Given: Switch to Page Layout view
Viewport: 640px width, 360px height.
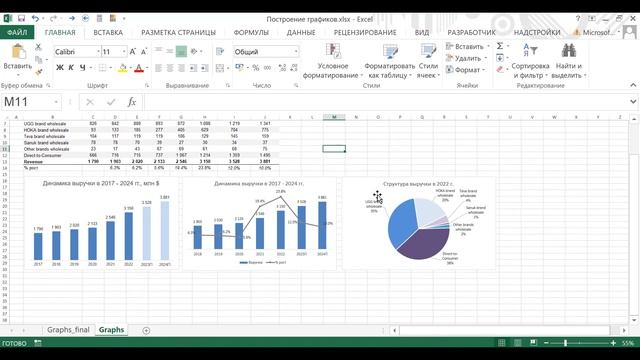Looking at the screenshot, I should click(518, 343).
